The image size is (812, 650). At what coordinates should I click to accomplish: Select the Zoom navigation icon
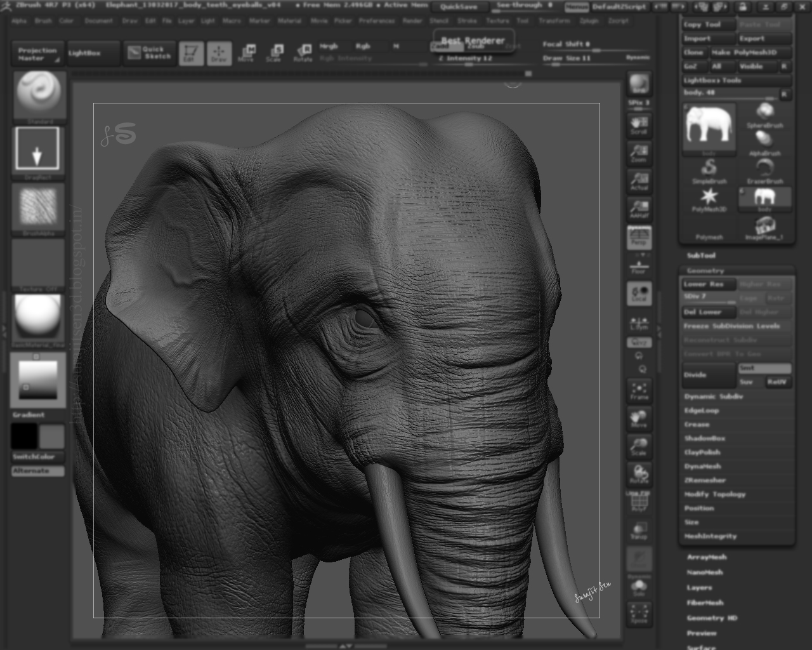[x=639, y=153]
